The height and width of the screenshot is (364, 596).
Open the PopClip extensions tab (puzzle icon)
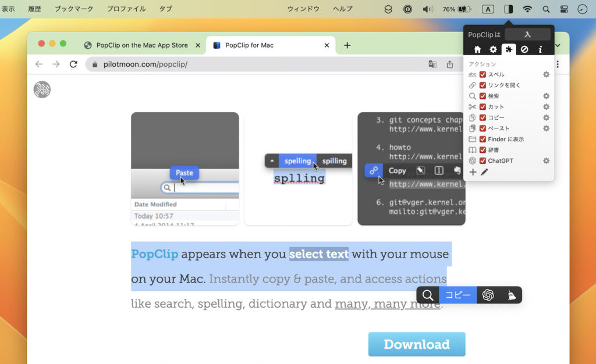pos(508,49)
